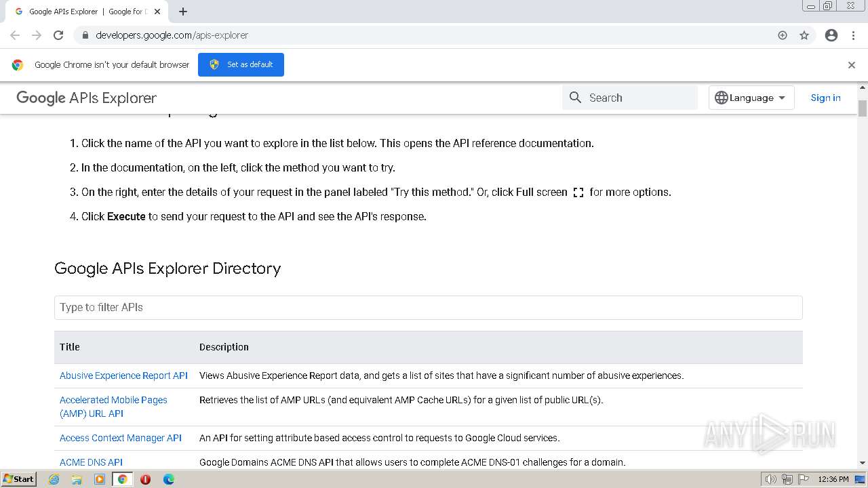868x488 pixels.
Task: Dismiss the default browser notification bar
Action: pyautogui.click(x=852, y=65)
